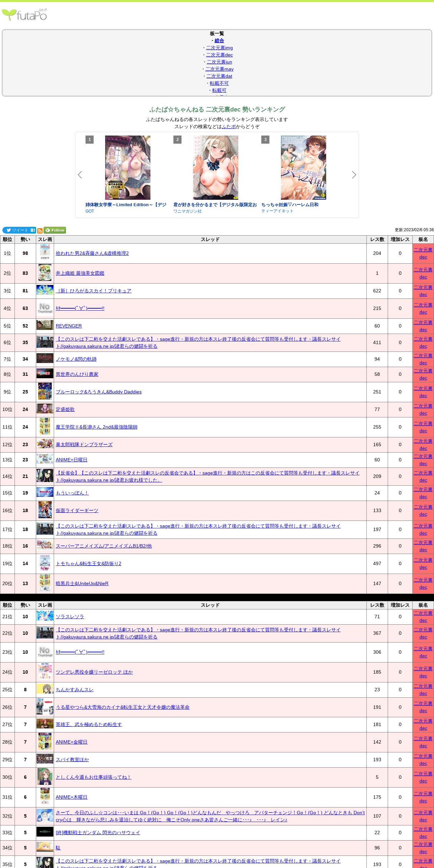Screen dimensions: 434x868
Task: Switch to the 二次元裏dec board
Action: [x=219, y=55]
